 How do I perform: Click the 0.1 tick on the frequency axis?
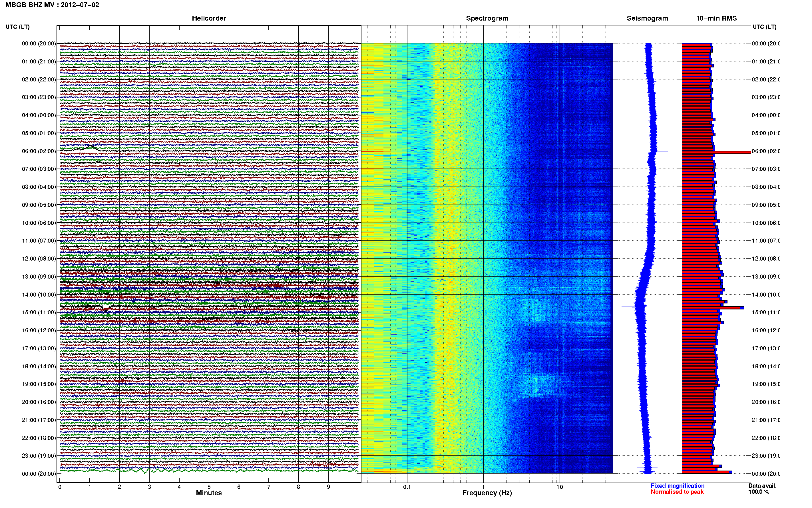coord(407,487)
